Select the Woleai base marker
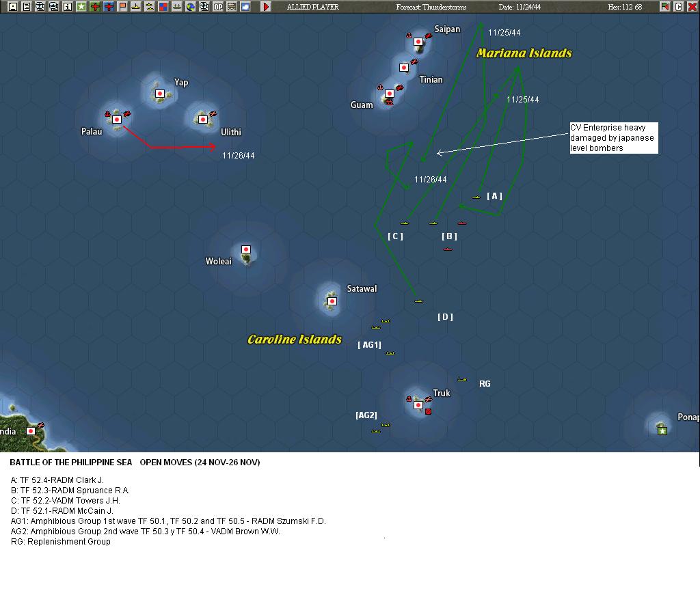700x593 pixels. pyautogui.click(x=246, y=249)
